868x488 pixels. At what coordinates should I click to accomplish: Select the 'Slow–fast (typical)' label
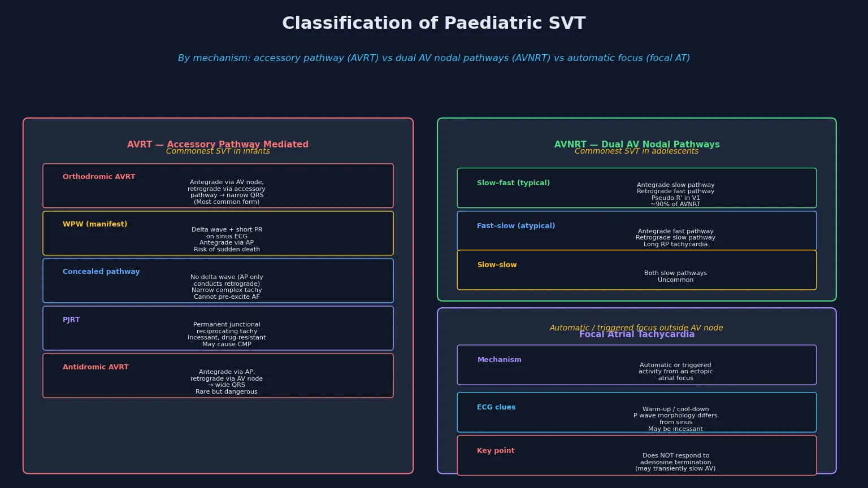point(513,183)
